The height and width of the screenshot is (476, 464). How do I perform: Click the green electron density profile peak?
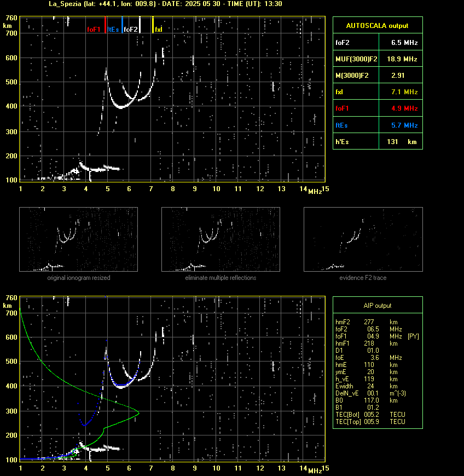click(x=138, y=413)
